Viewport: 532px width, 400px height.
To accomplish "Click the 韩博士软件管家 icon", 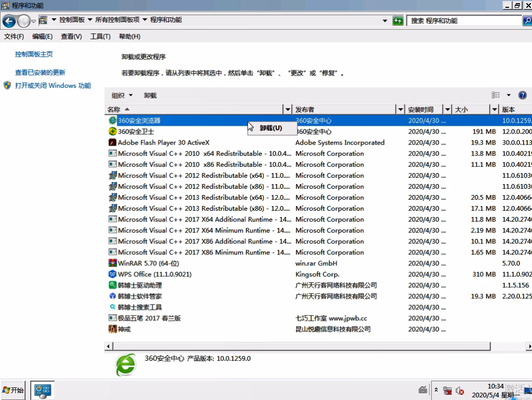I will [113, 296].
